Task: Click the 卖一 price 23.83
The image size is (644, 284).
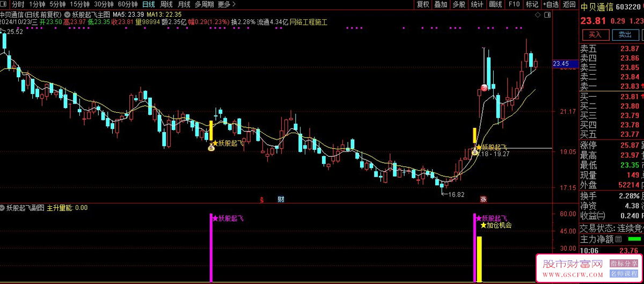Action: [630, 86]
